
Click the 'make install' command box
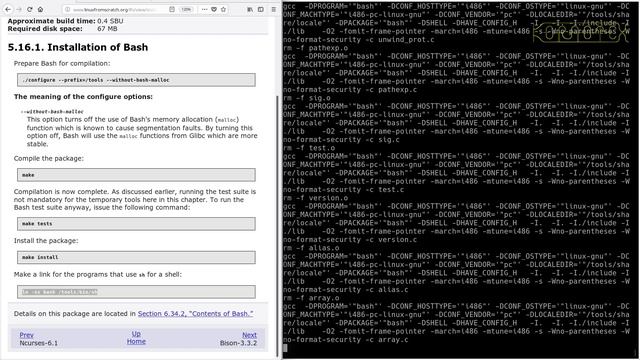click(x=136, y=257)
